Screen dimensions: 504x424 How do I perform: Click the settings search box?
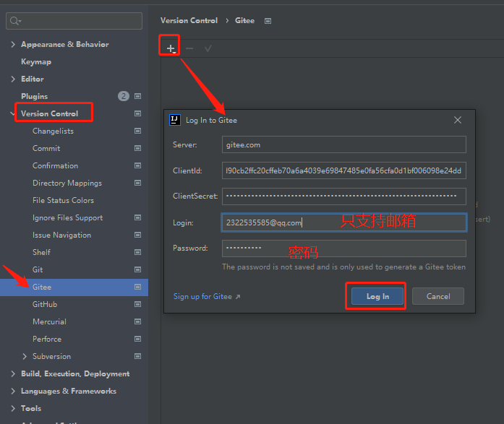pyautogui.click(x=74, y=21)
